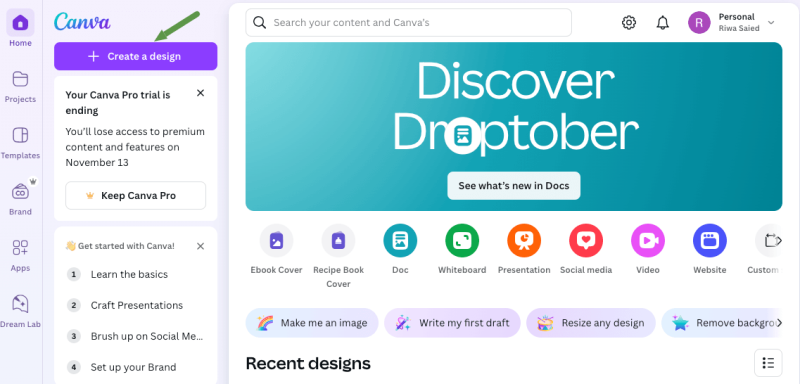Open the settings gear icon
Image resolution: width=800 pixels, height=384 pixels.
(x=629, y=22)
